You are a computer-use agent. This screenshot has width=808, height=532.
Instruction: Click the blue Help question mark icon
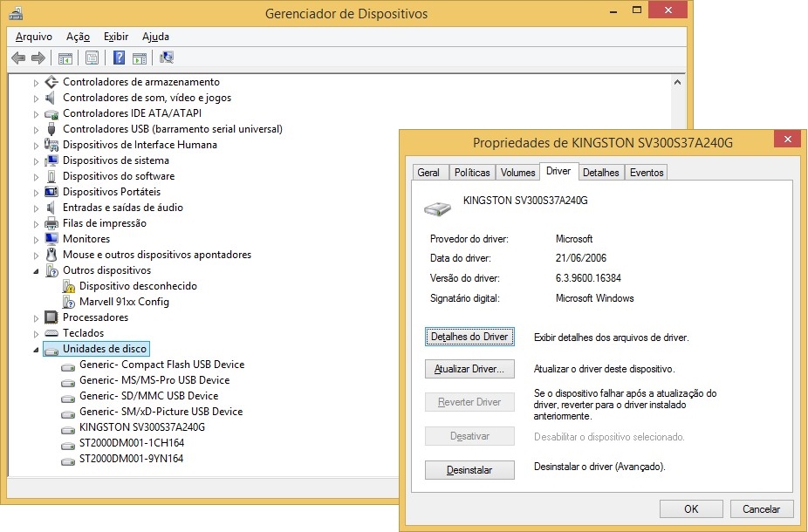tap(119, 58)
